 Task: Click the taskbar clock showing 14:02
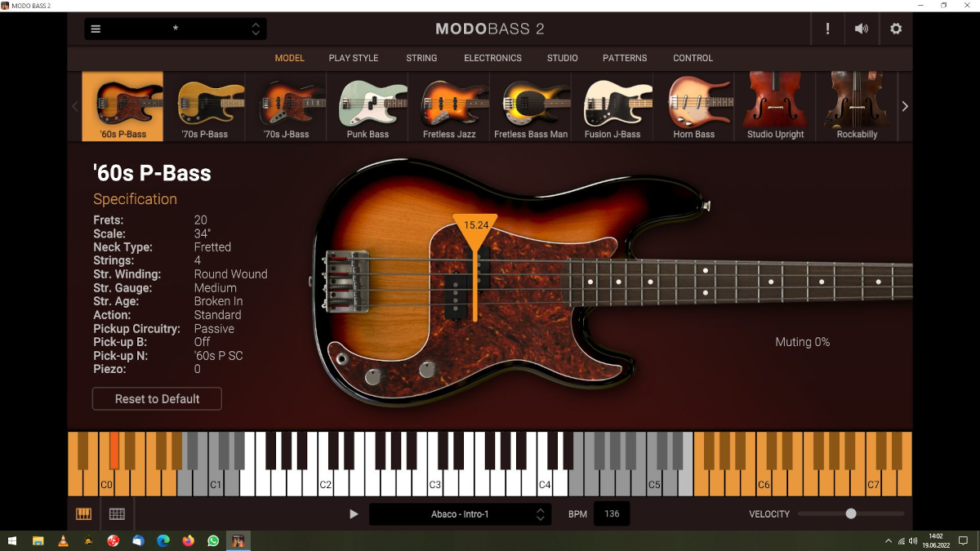936,540
